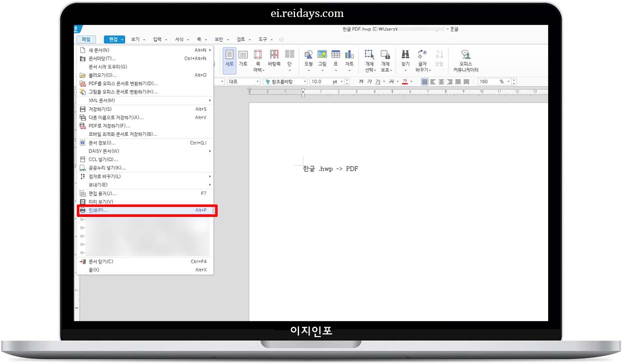The width and height of the screenshot is (622, 364).
Task: Switch to 가로 (Landscape) orientation
Action: pyautogui.click(x=243, y=56)
